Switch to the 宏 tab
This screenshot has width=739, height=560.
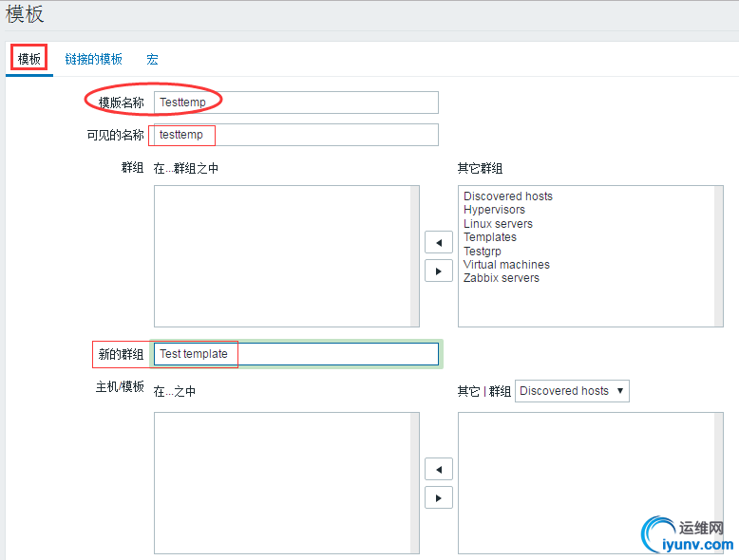click(152, 59)
